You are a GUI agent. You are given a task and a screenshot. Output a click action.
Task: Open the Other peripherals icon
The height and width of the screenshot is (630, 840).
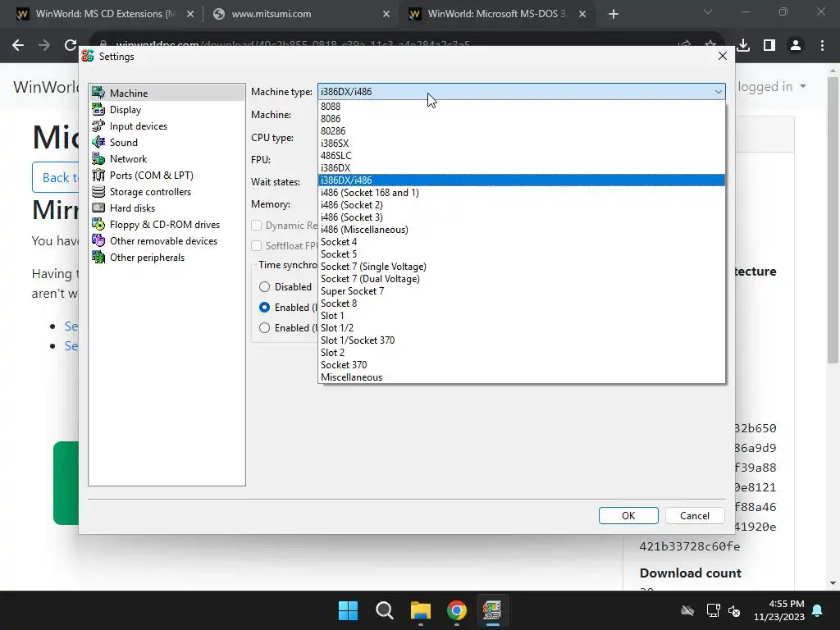(98, 257)
